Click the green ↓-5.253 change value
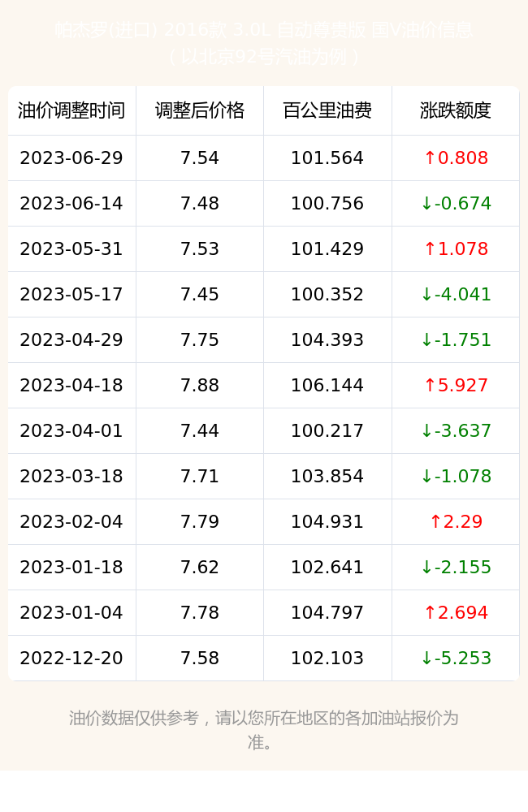The height and width of the screenshot is (812, 528). pos(456,659)
